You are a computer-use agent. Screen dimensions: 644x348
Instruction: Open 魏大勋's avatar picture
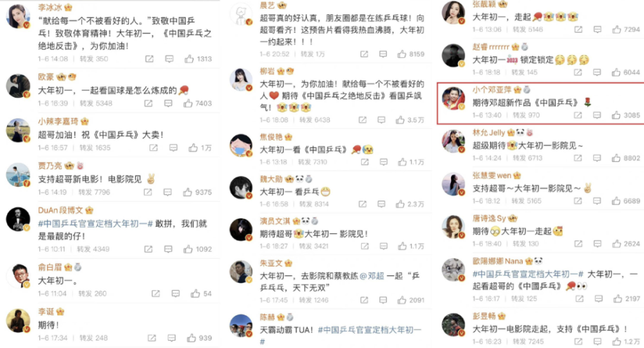(241, 188)
